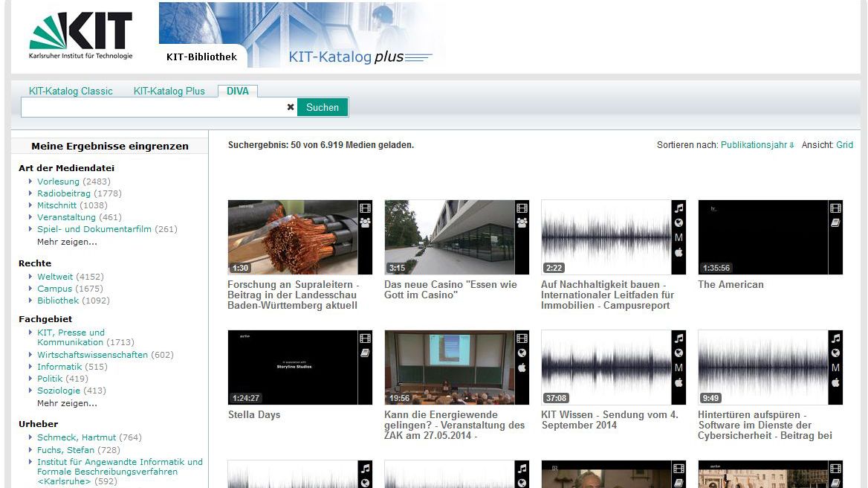Click the Apple icon on Kann die Energiewende gelingen
This screenshot has height=488, width=868.
pos(522,367)
